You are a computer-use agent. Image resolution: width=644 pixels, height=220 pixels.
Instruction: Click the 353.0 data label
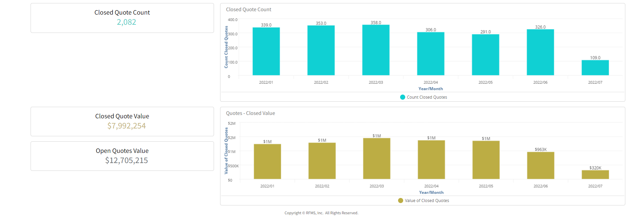pyautogui.click(x=321, y=23)
